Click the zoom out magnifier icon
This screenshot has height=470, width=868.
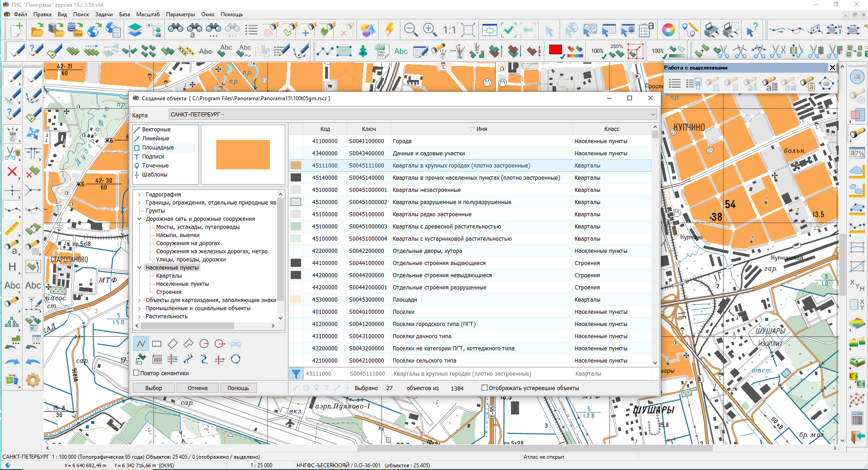click(x=410, y=30)
